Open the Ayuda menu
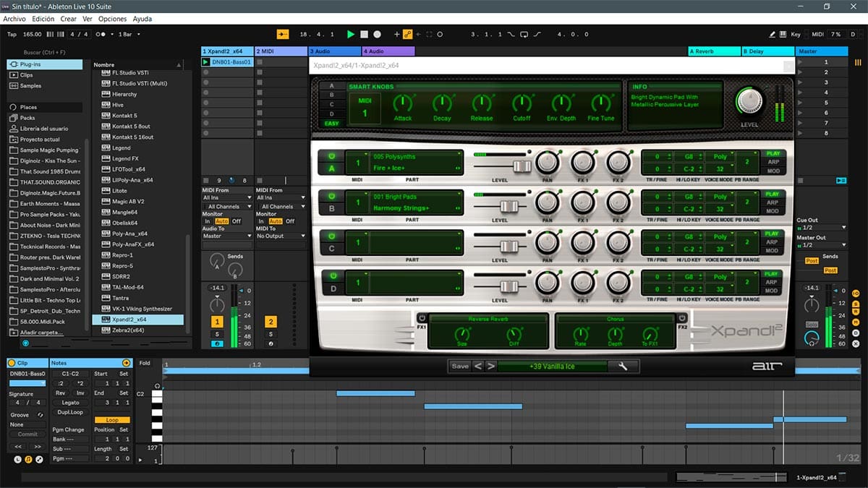This screenshot has height=488, width=868. (x=142, y=19)
